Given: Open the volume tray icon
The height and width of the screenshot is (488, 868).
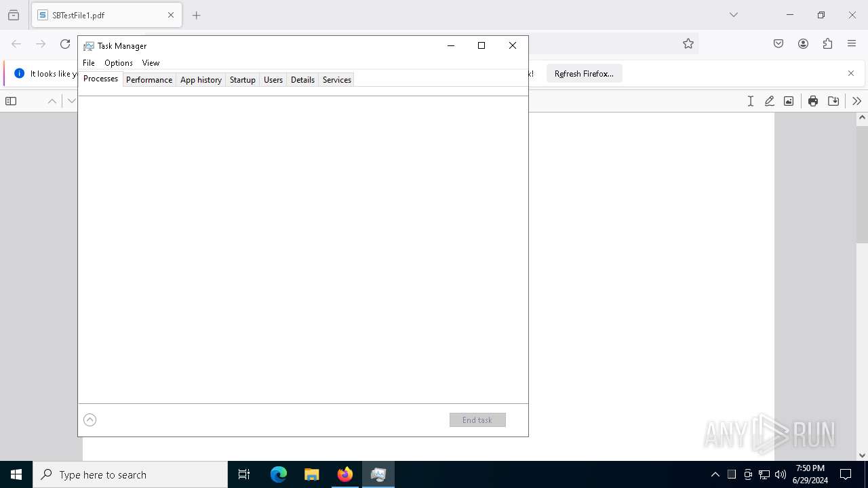Looking at the screenshot, I should tap(781, 474).
